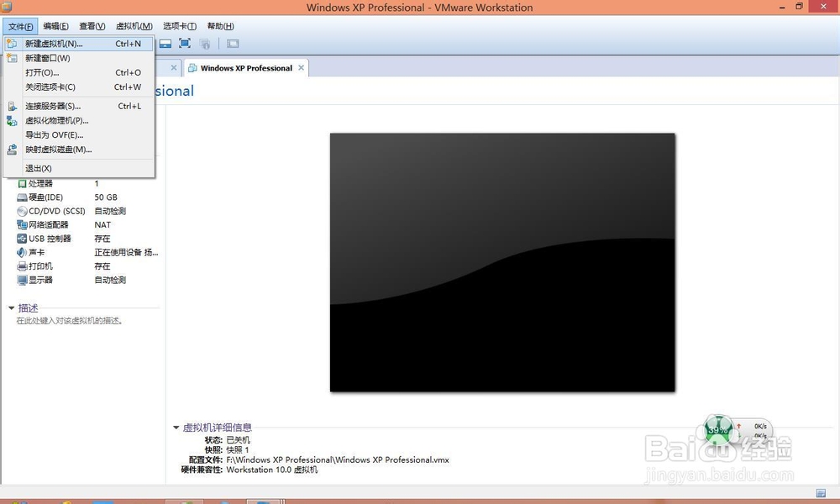
Task: Click the 已关机 status value
Action: click(238, 440)
